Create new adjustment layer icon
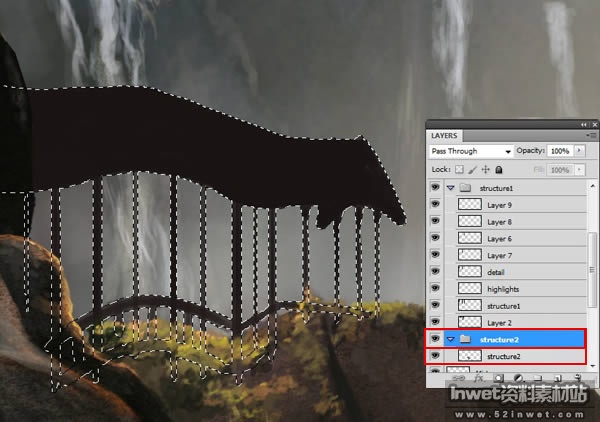 pyautogui.click(x=518, y=378)
